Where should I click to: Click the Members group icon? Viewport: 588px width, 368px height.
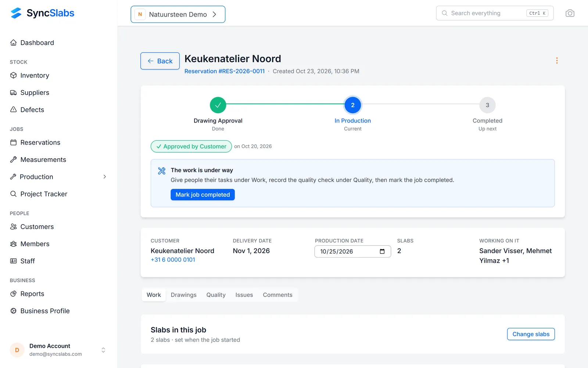tap(14, 244)
